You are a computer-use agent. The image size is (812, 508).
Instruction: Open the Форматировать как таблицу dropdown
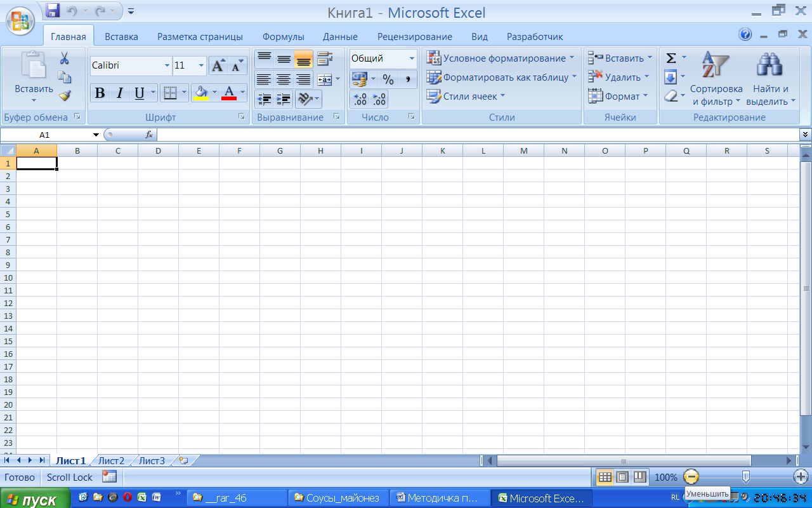point(501,77)
